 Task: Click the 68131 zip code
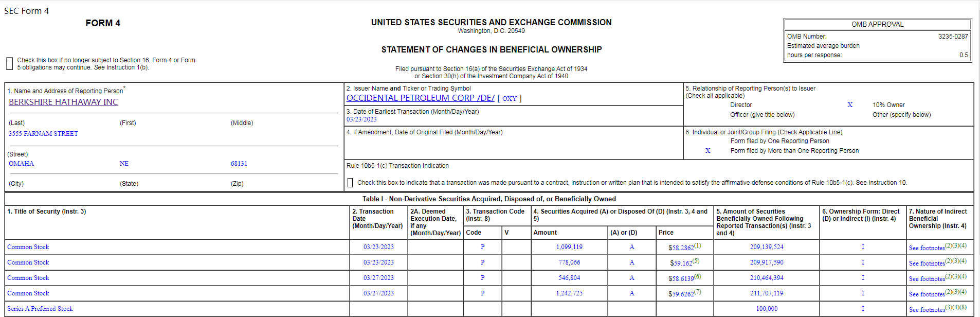239,164
